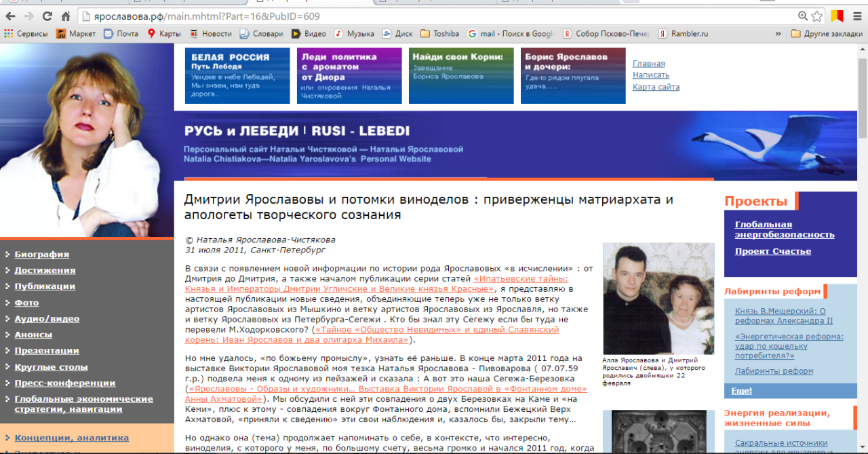Open Глобальная энергобезопасность project link
The height and width of the screenshot is (454, 868).
pos(785,229)
